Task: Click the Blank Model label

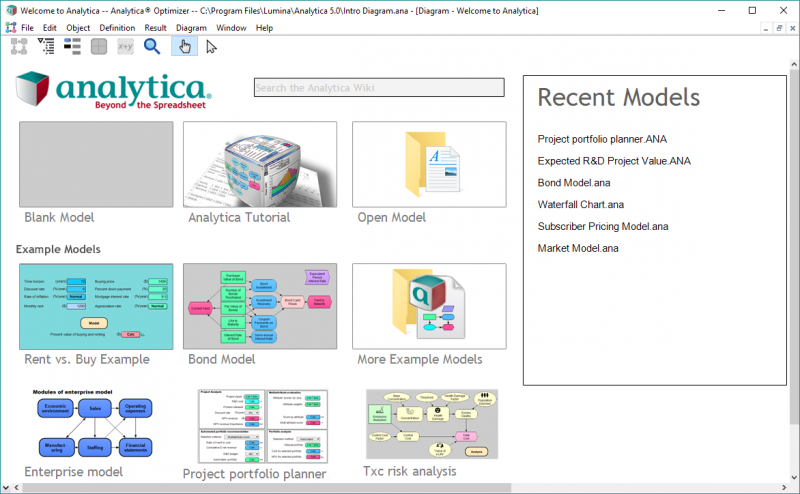Action: (x=59, y=218)
